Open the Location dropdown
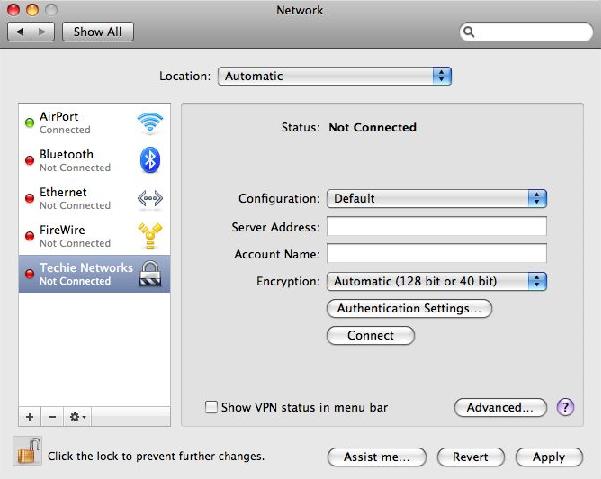Image resolution: width=601 pixels, height=479 pixels. [335, 76]
